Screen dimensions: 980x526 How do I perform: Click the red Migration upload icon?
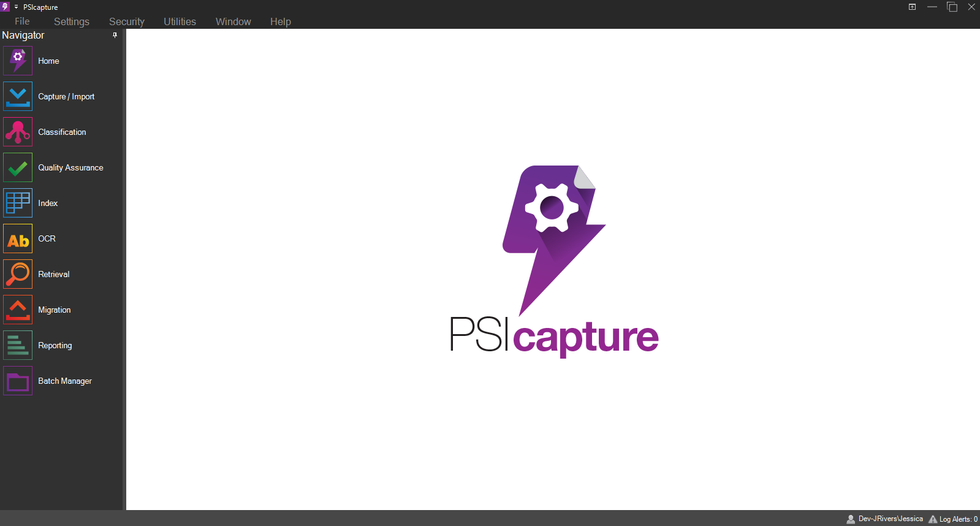click(18, 310)
